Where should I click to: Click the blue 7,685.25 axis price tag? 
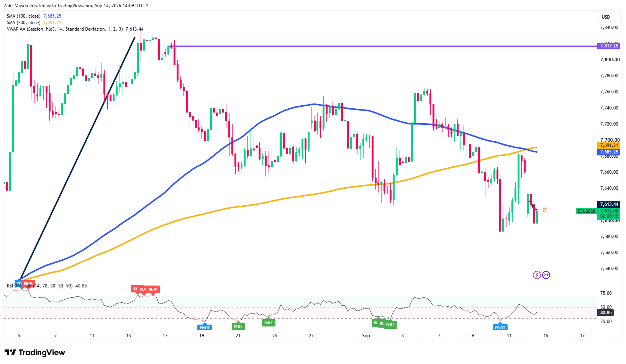(609, 152)
